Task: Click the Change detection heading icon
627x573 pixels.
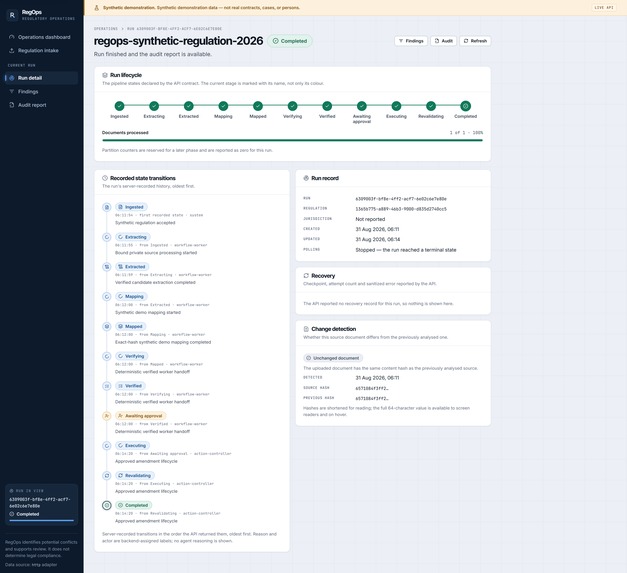Action: (x=306, y=329)
